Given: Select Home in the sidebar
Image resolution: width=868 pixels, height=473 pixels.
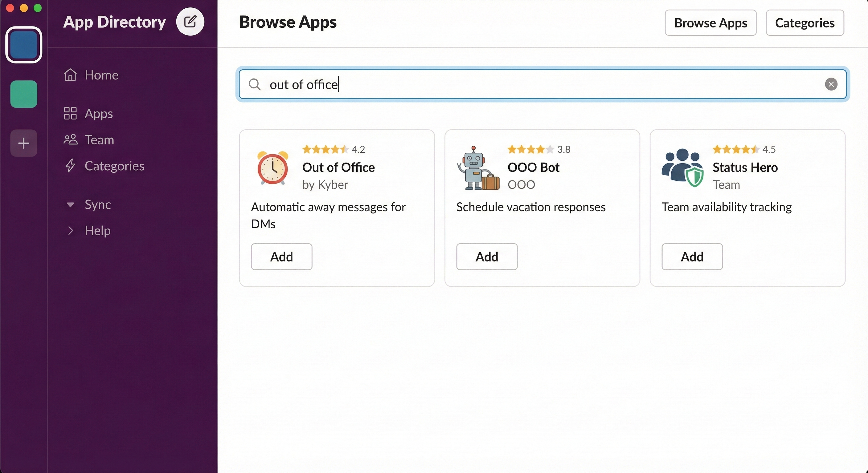Looking at the screenshot, I should 101,75.
